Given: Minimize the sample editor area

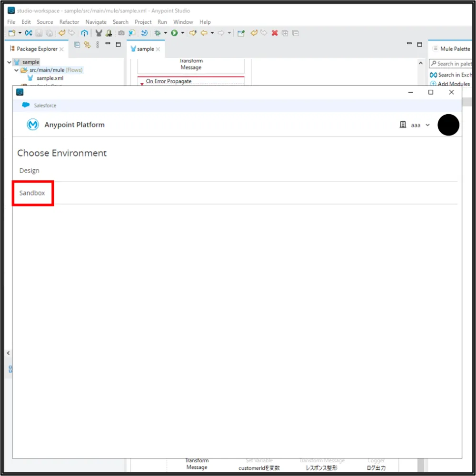Looking at the screenshot, I should [409, 44].
